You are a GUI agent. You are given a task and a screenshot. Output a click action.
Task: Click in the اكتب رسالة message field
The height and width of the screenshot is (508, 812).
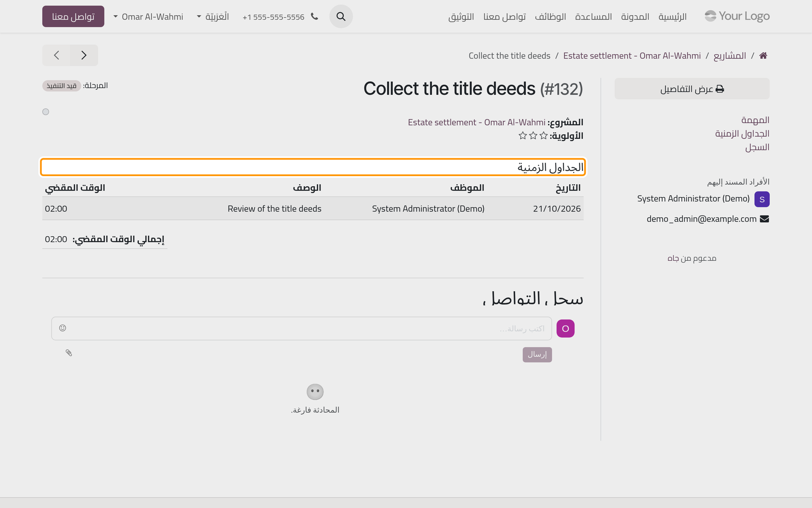coord(302,329)
